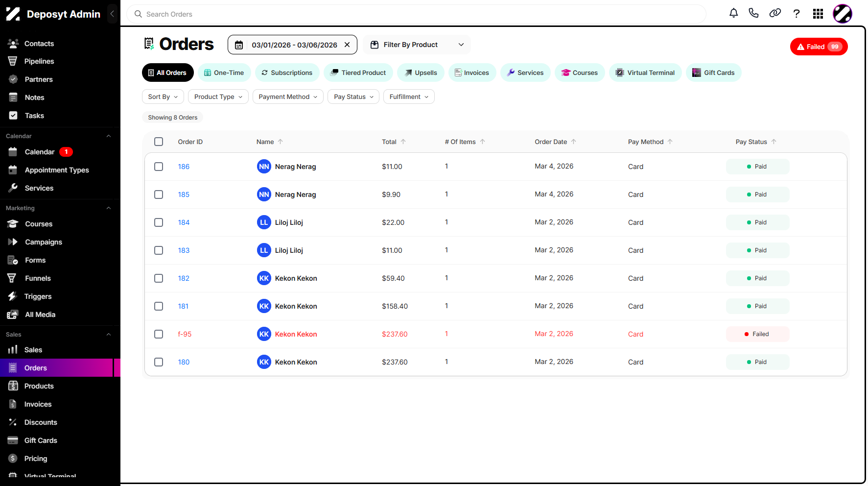Open failed order f-95 link

pos(185,334)
